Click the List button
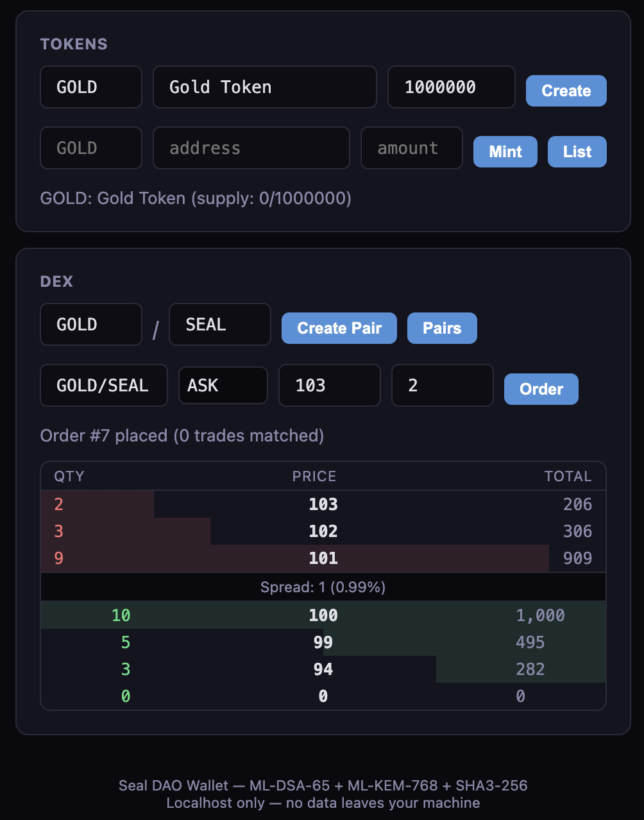The image size is (644, 820). click(576, 151)
